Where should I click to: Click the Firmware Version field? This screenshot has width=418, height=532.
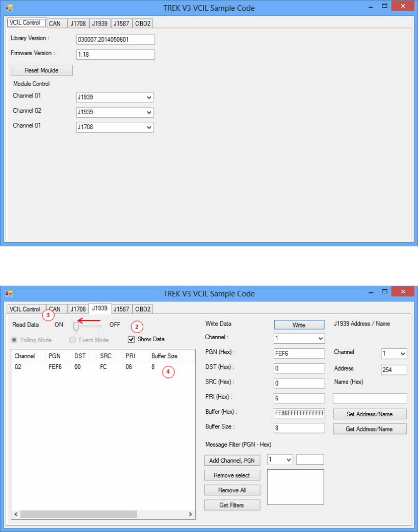[116, 55]
